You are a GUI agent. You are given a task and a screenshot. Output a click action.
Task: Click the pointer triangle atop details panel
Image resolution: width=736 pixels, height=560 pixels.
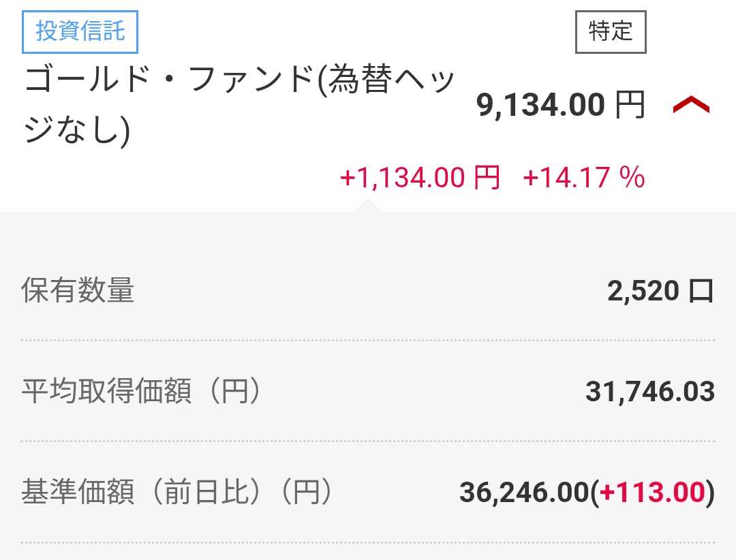367,206
